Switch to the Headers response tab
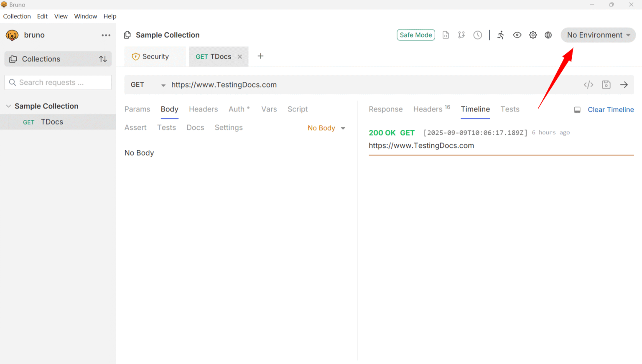642x364 pixels. pos(428,109)
